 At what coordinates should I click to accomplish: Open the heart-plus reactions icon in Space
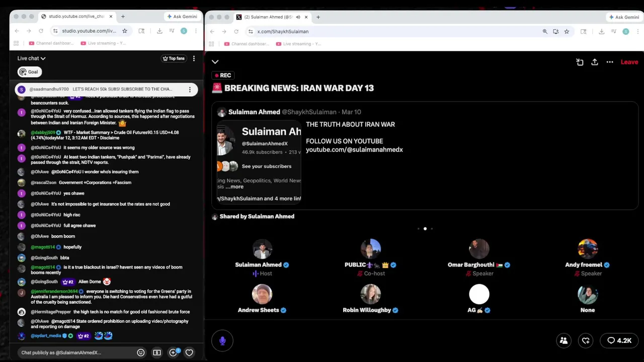[x=586, y=340]
